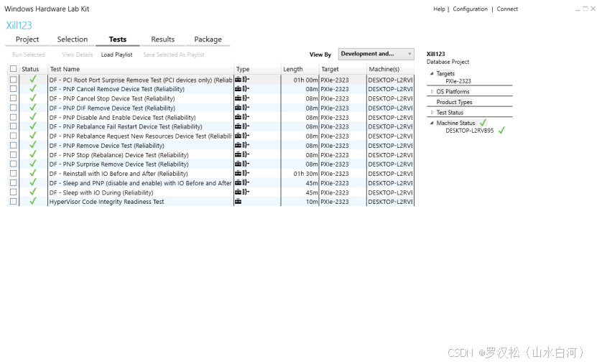
Task: Click pass checkmark of Sleep with IO During
Action: pyautogui.click(x=33, y=192)
